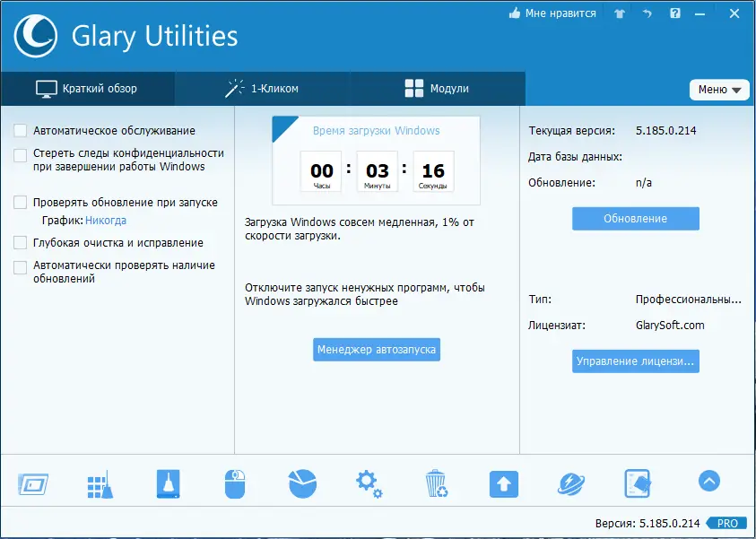
Task: Open Disk Cleaner from the bottom toolbar
Action: (x=167, y=484)
